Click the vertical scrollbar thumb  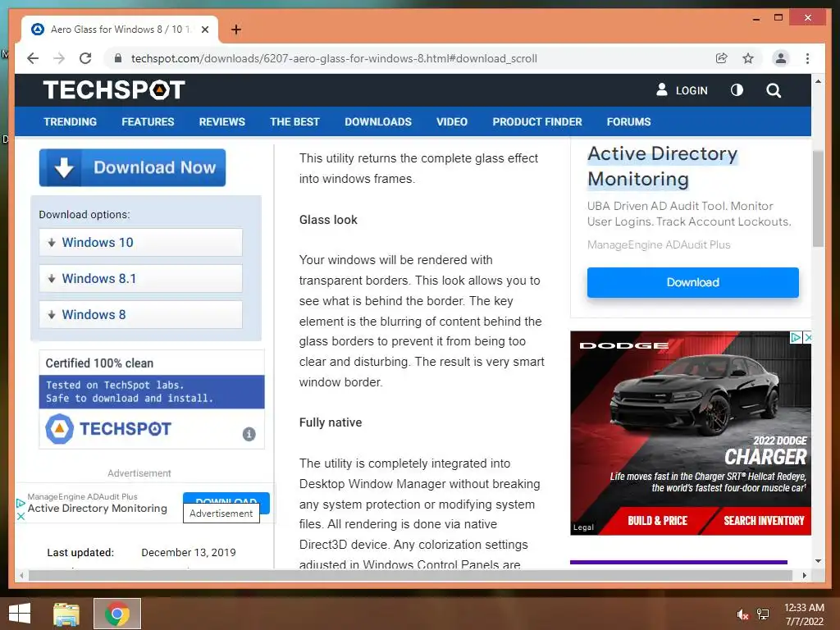pos(818,199)
